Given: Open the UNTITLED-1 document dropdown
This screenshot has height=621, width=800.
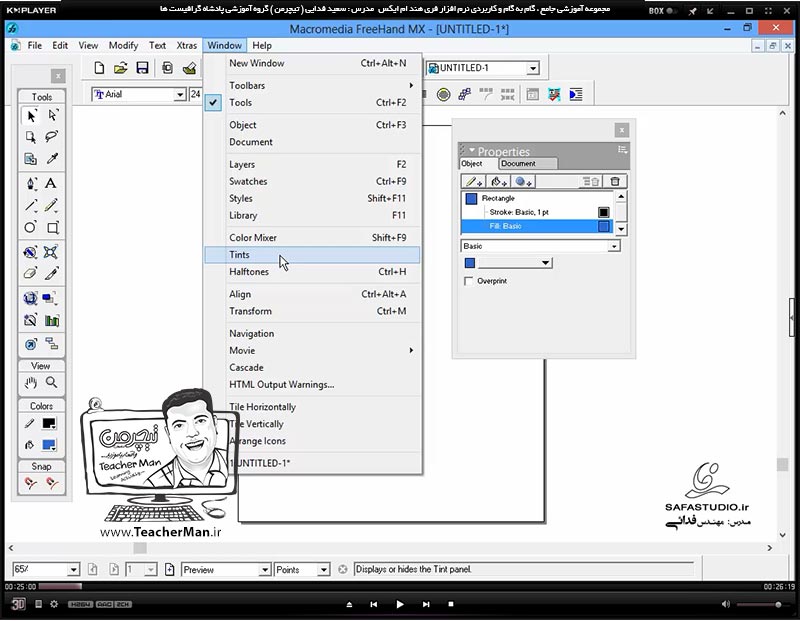Looking at the screenshot, I should (x=533, y=68).
